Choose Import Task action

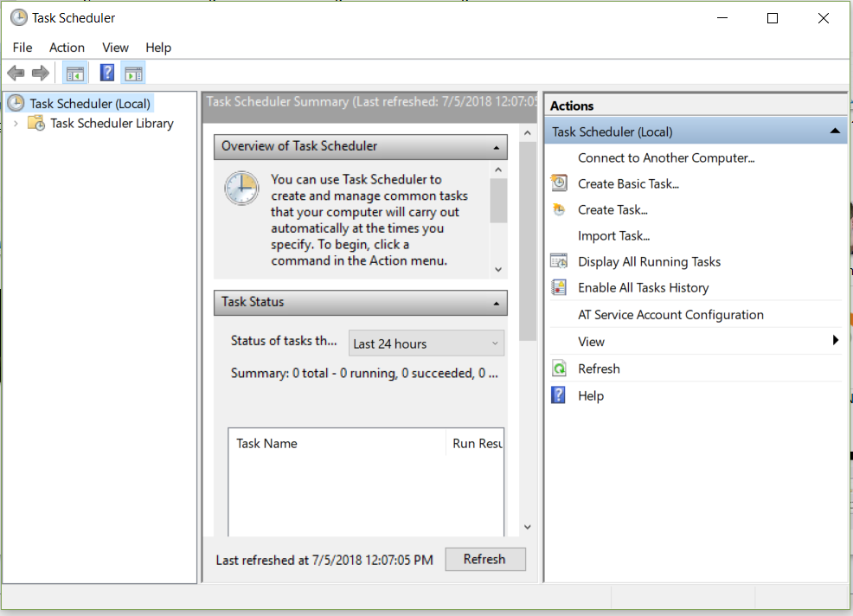613,235
